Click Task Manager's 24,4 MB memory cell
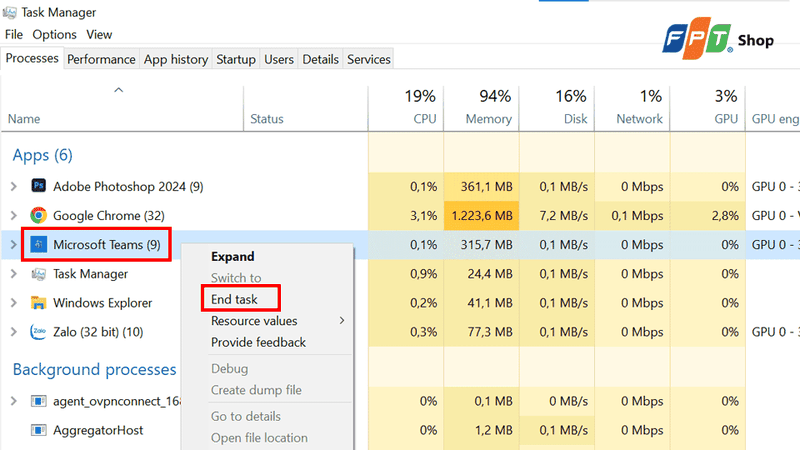Viewport: 800px width, 450px height. pyautogui.click(x=481, y=274)
